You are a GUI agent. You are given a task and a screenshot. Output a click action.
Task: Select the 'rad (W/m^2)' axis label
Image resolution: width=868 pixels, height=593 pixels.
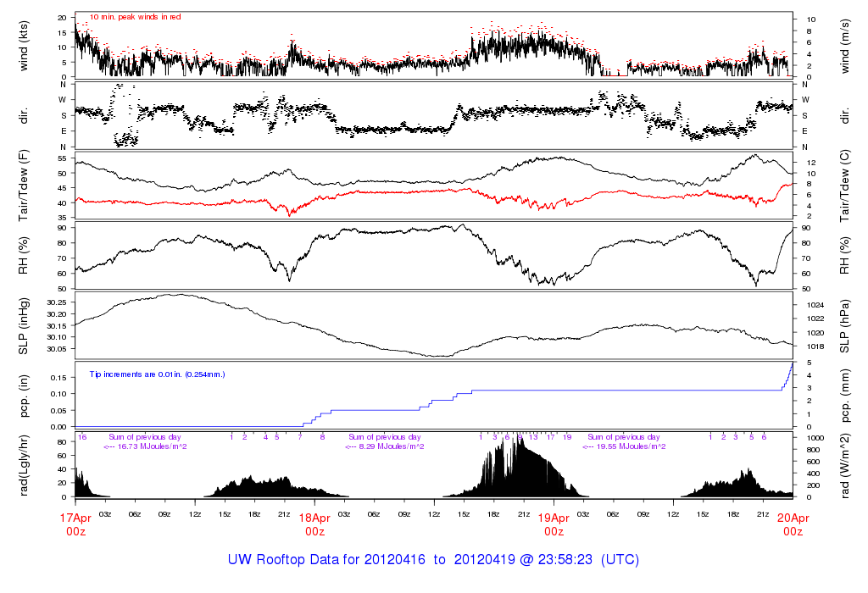pyautogui.click(x=845, y=465)
